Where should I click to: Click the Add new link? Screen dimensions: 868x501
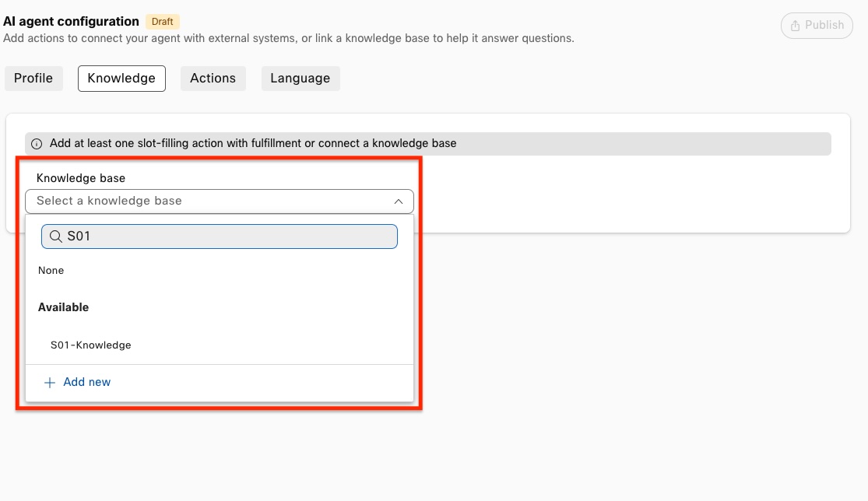(x=86, y=383)
